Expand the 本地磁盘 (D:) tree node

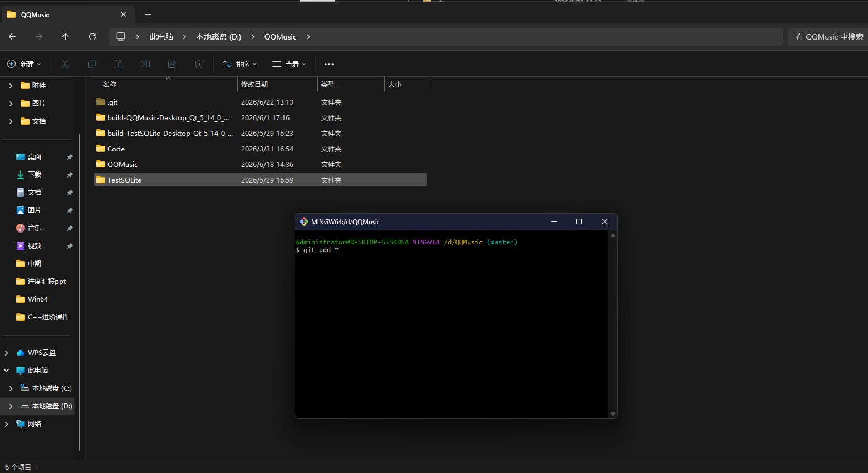click(11, 406)
